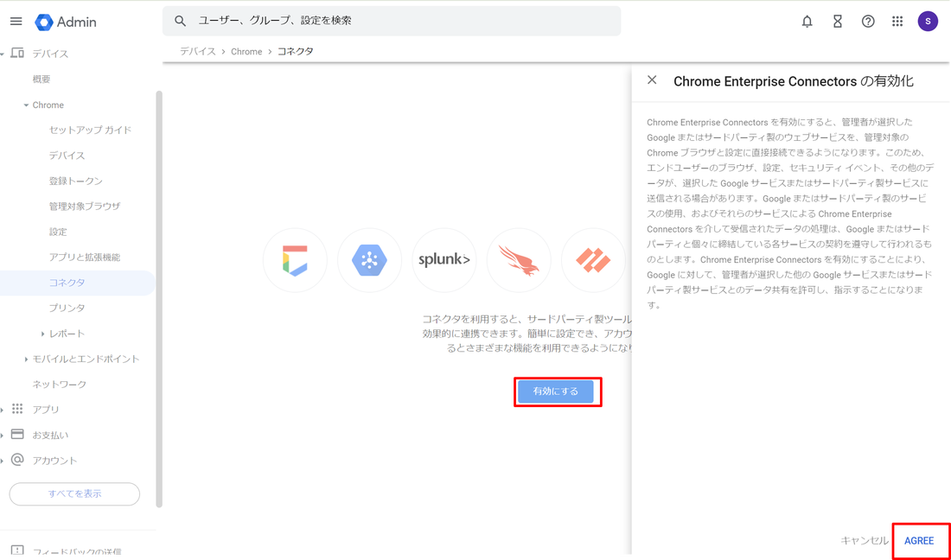Open プリンタ menu item
951x560 pixels.
click(67, 308)
